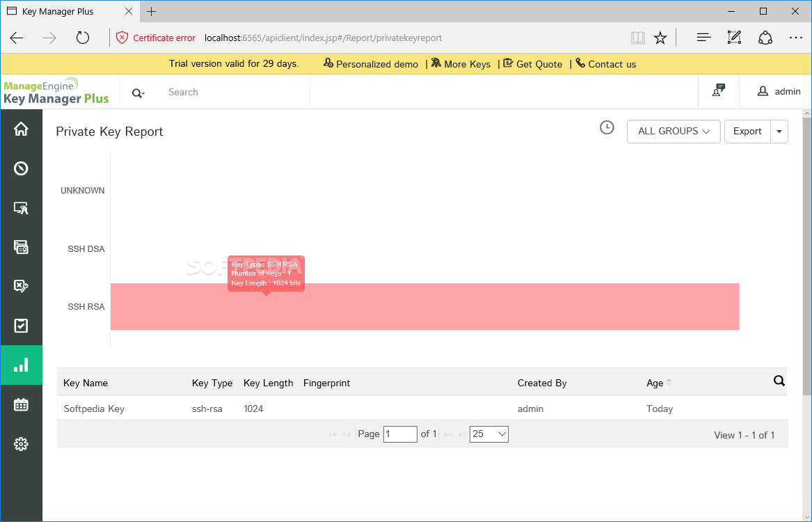The height and width of the screenshot is (522, 812).
Task: Click the next page pagination arrow
Action: pyautogui.click(x=449, y=434)
